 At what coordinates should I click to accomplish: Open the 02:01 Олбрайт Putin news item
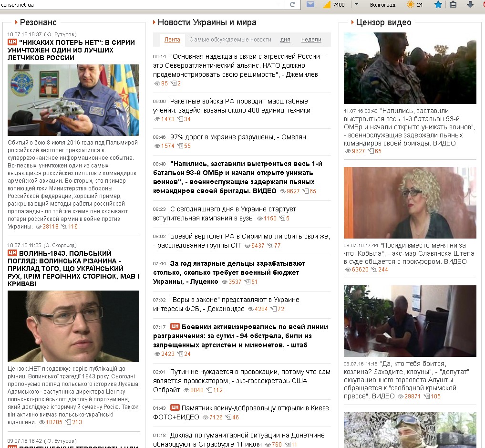(x=242, y=381)
